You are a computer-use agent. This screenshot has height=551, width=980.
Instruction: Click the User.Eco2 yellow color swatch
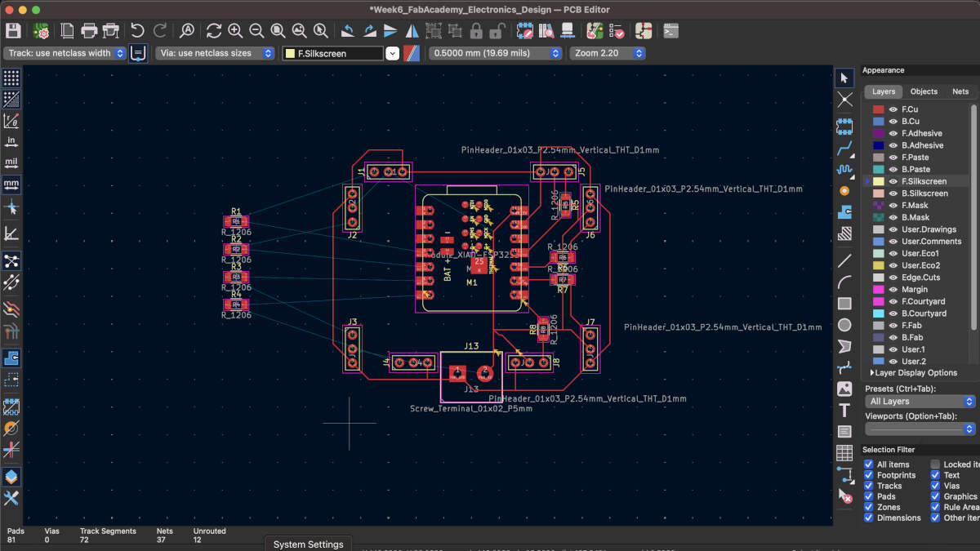(879, 265)
